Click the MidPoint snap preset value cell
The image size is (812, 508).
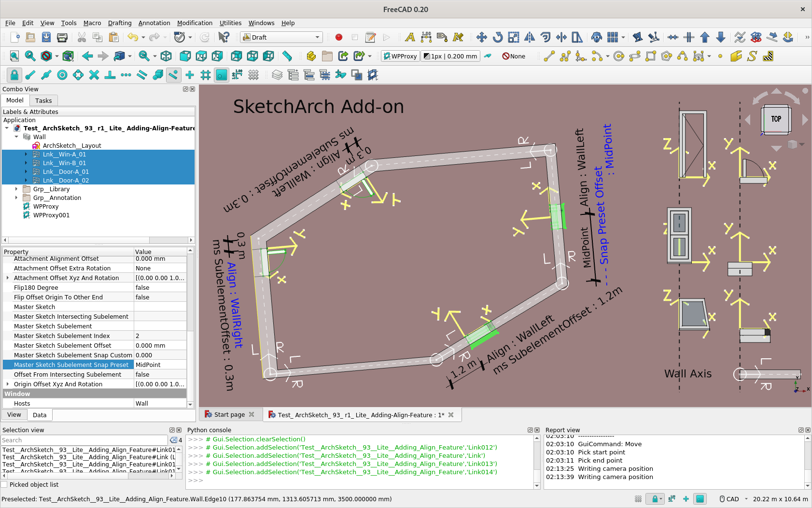160,365
